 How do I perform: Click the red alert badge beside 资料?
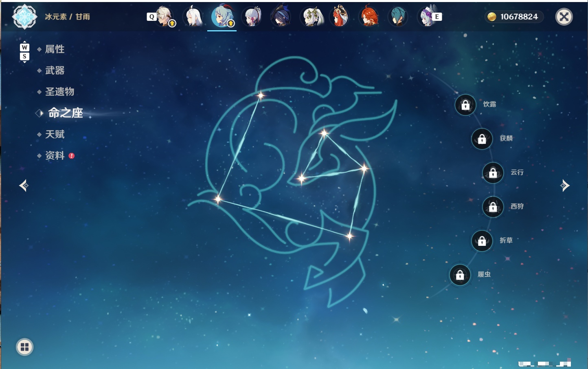[x=72, y=156]
